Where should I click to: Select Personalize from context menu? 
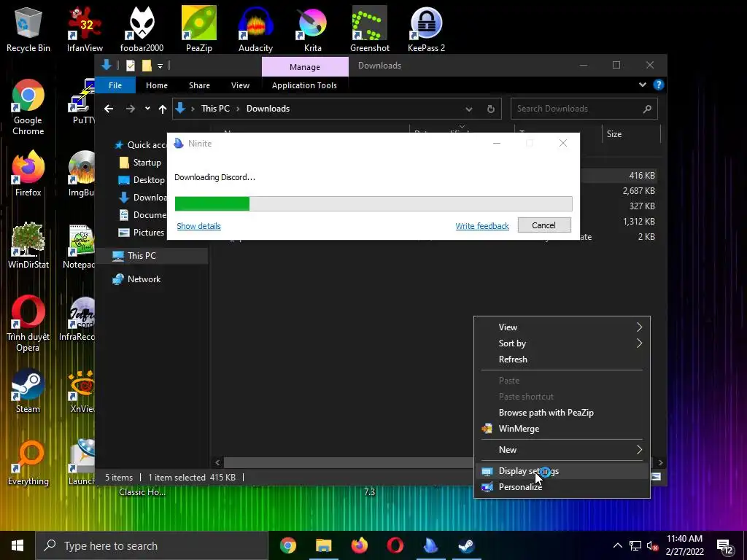point(562,487)
